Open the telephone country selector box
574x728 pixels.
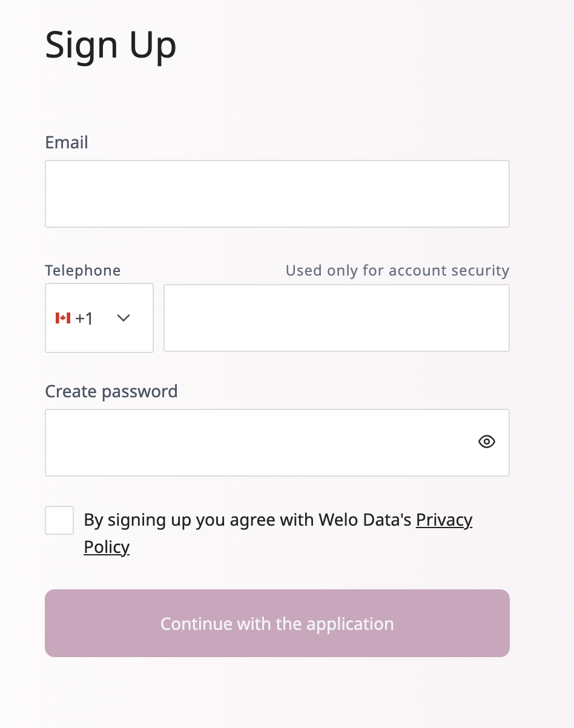click(x=99, y=318)
